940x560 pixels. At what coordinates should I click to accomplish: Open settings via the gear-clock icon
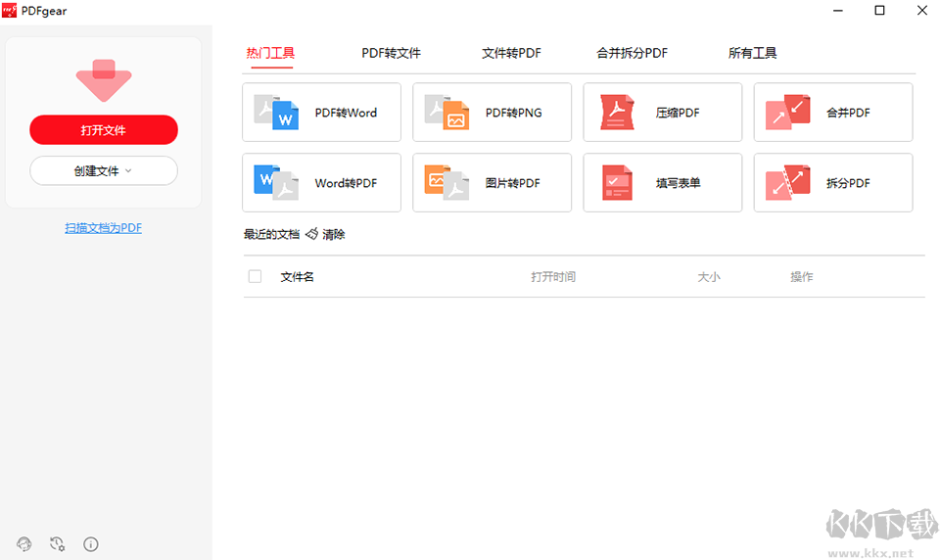coord(58,543)
